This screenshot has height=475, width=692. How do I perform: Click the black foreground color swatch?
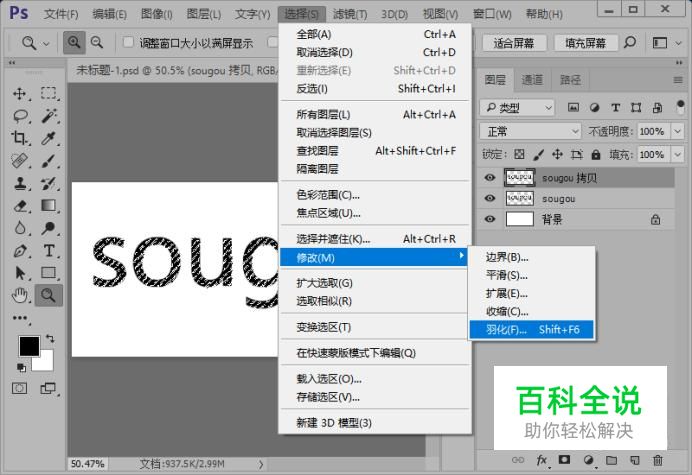(29, 346)
